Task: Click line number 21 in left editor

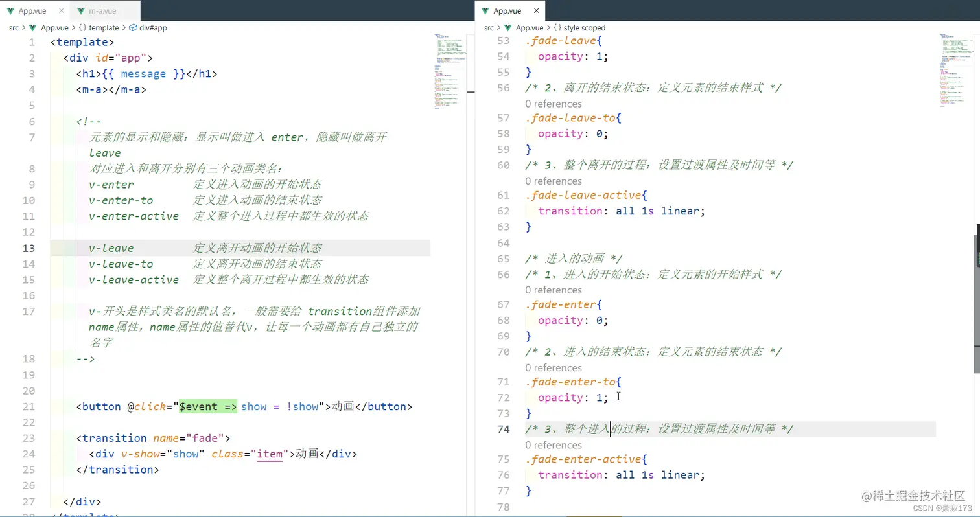Action: pos(29,406)
